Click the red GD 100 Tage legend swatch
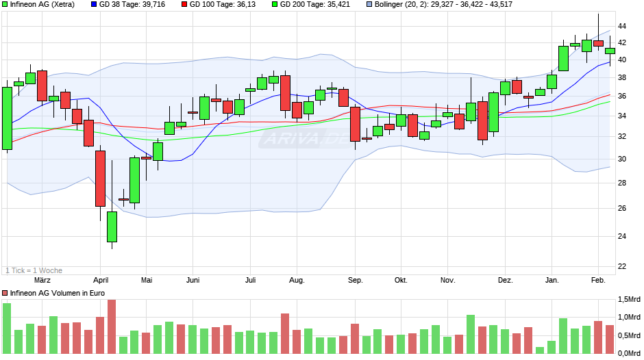This screenshot has height=360, width=644. [184, 5]
